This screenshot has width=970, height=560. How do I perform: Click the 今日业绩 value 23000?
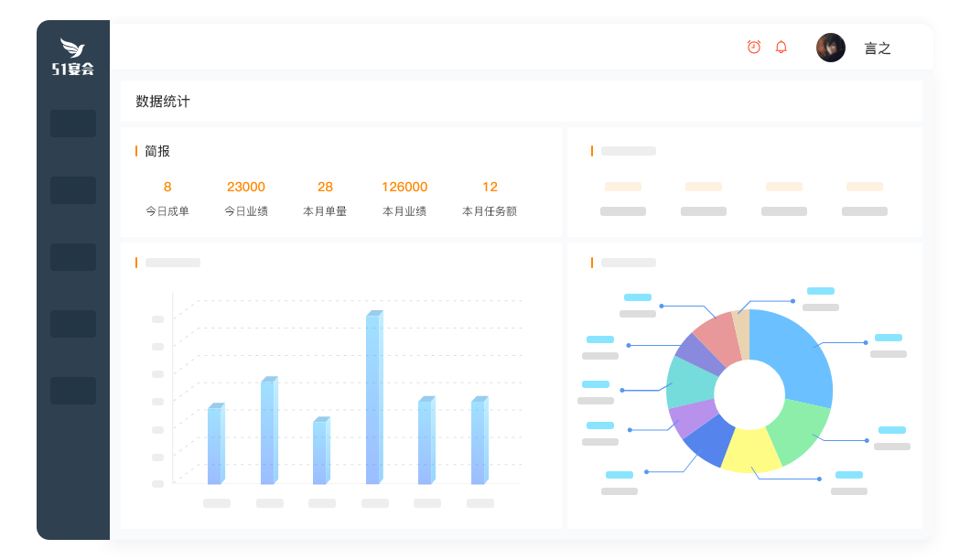click(246, 187)
